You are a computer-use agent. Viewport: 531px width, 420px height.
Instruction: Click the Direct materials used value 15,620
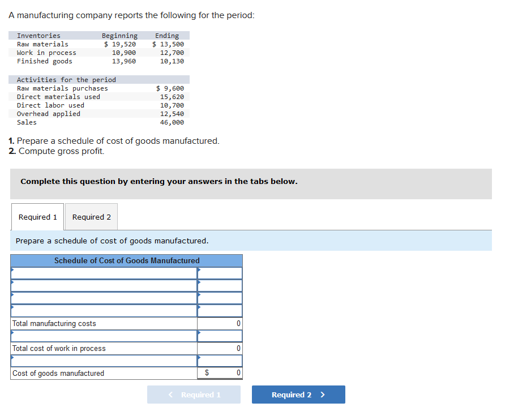point(172,97)
